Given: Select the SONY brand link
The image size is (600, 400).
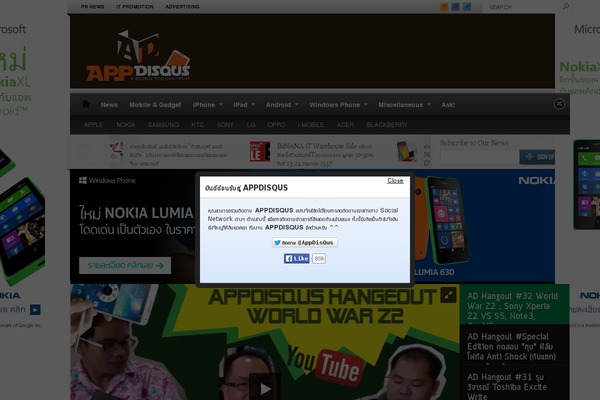Looking at the screenshot, I should coord(225,125).
